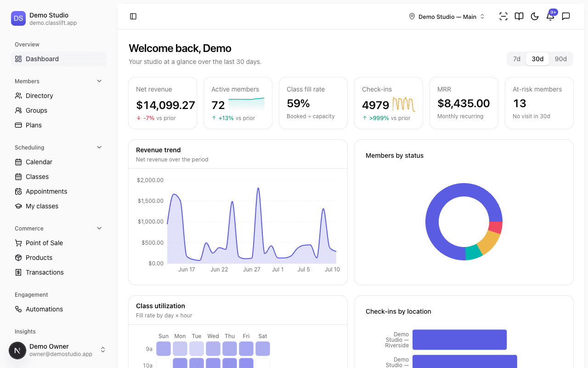This screenshot has width=588, height=368.
Task: Click the Revenue trend heading
Action: 158,150
